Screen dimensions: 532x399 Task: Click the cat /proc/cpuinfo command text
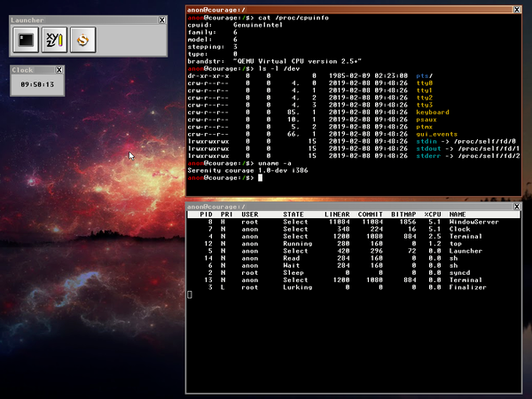[x=293, y=18]
